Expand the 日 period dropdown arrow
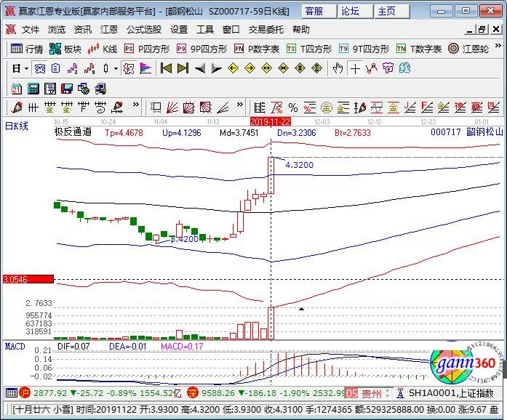Image resolution: width=507 pixels, height=420 pixels. point(26,69)
